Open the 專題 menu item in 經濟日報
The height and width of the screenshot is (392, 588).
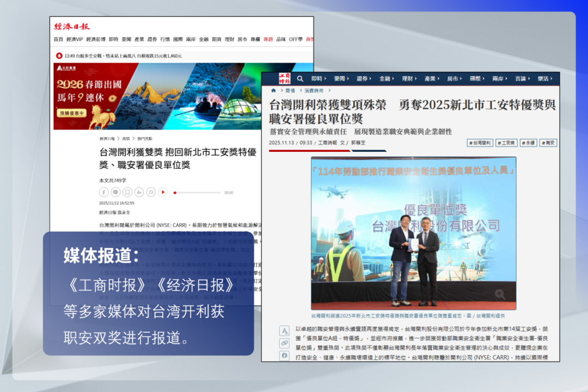pos(268,39)
